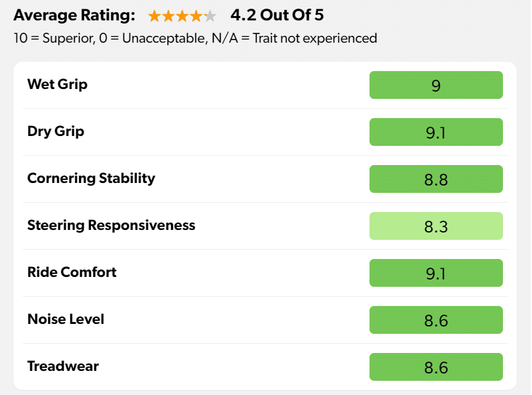Click the Dry Grip 9.1 score bar
The width and height of the screenshot is (532, 395).
click(x=436, y=132)
